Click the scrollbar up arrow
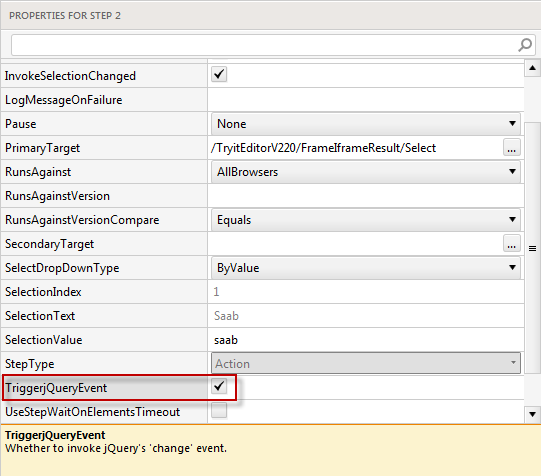The height and width of the screenshot is (476, 541). point(532,68)
